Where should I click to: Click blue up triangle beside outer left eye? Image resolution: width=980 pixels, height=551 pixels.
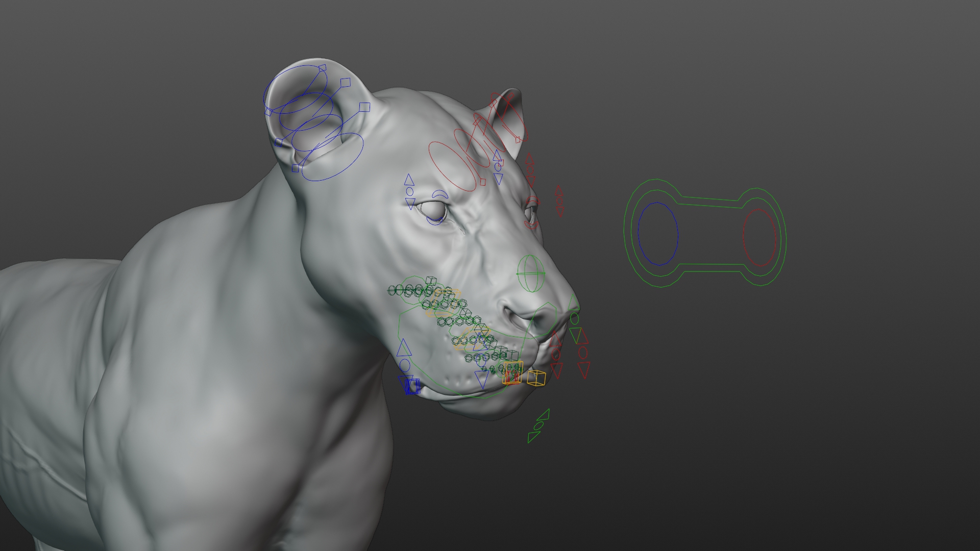coord(409,180)
